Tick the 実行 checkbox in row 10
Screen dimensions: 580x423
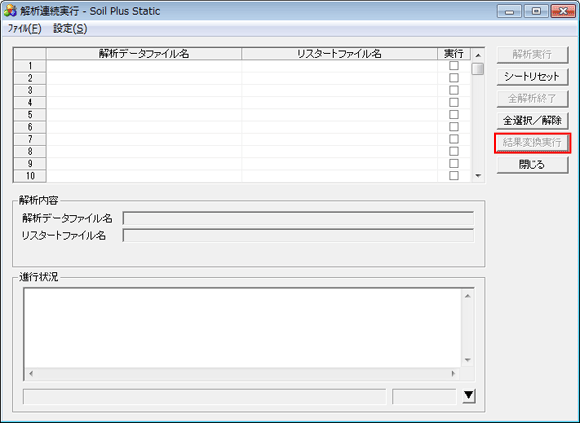[454, 176]
